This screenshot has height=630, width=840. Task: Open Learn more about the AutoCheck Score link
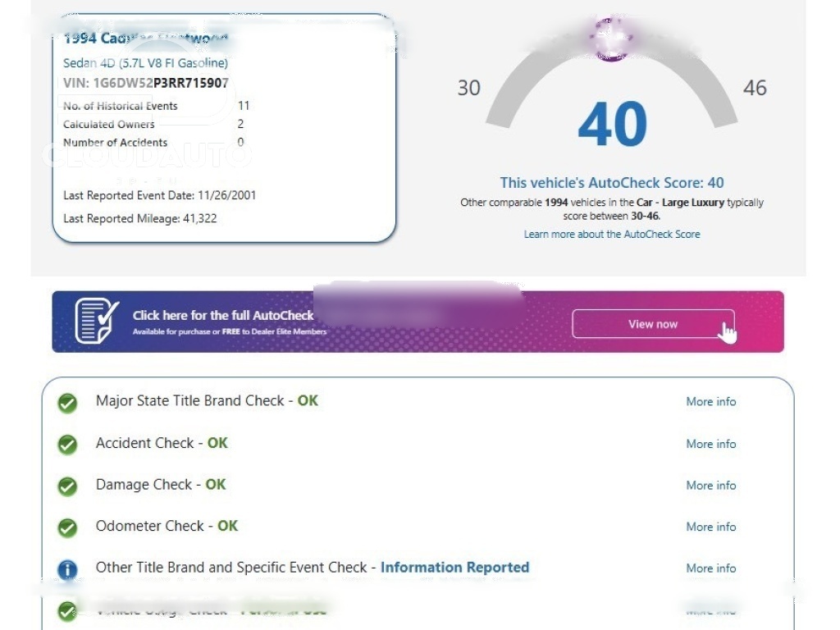click(612, 235)
